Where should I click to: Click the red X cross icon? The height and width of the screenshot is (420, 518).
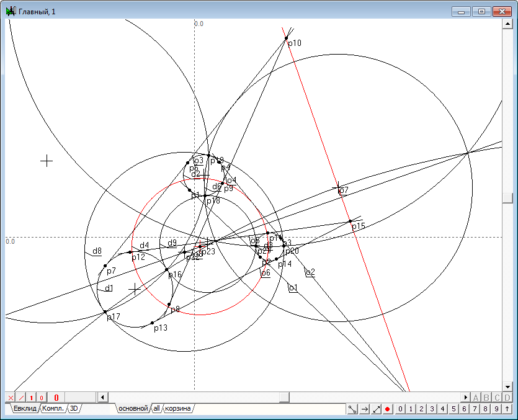pyautogui.click(x=11, y=398)
